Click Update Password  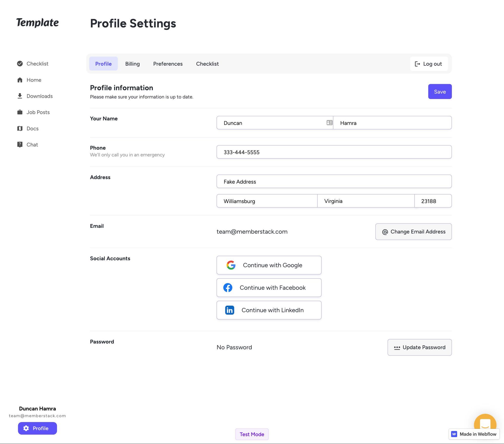(x=419, y=347)
